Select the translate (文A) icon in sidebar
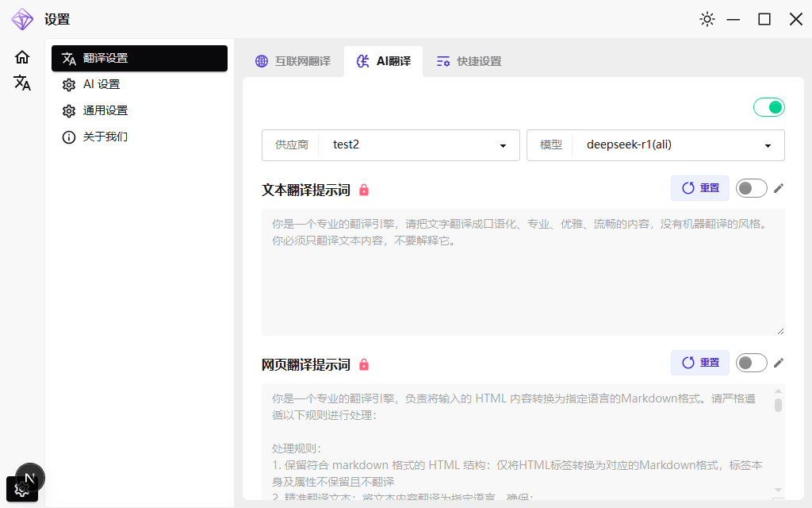Screen dimensions: 812x508 point(22,83)
